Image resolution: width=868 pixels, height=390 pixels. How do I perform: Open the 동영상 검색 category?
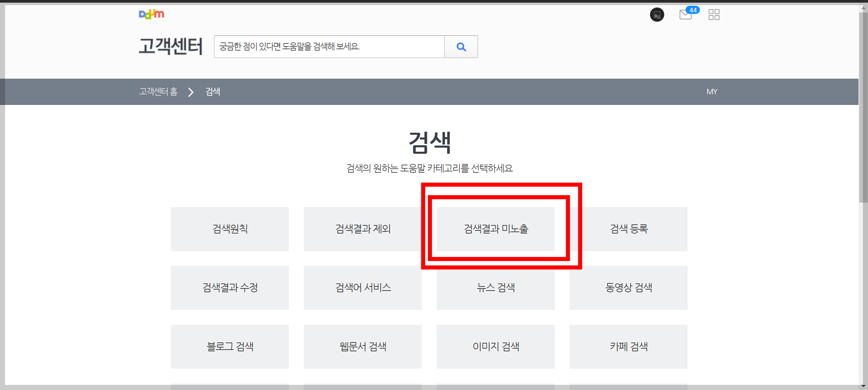coord(628,288)
